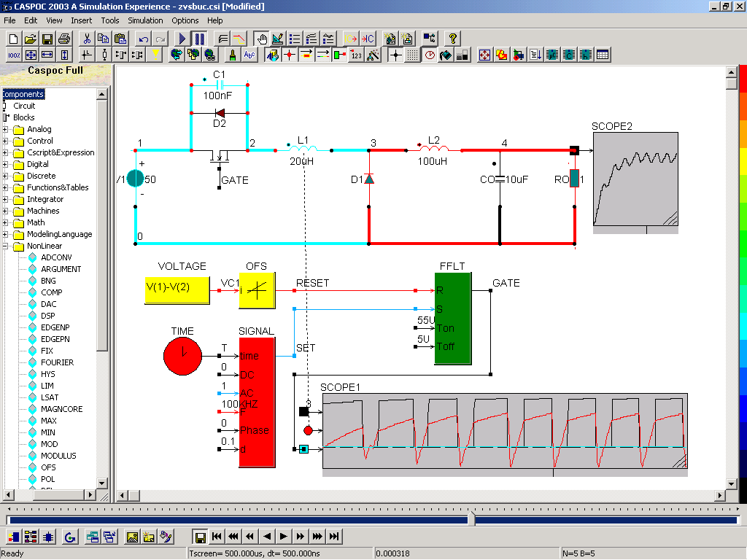The image size is (747, 560).
Task: Click the vertical color scale bar at right edge
Action: [743, 279]
